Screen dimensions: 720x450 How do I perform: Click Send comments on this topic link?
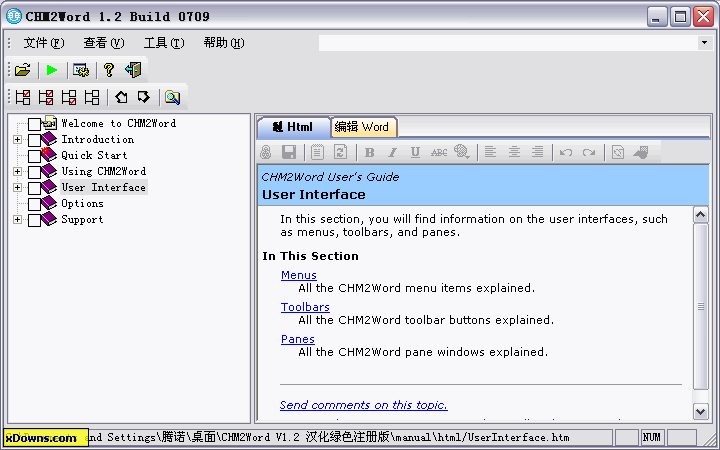coord(364,405)
